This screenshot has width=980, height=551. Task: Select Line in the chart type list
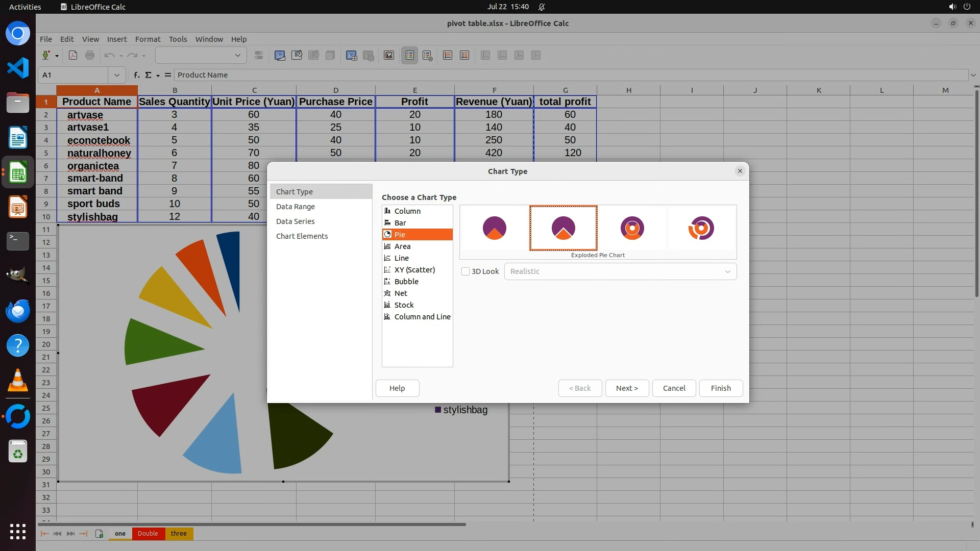tap(401, 258)
